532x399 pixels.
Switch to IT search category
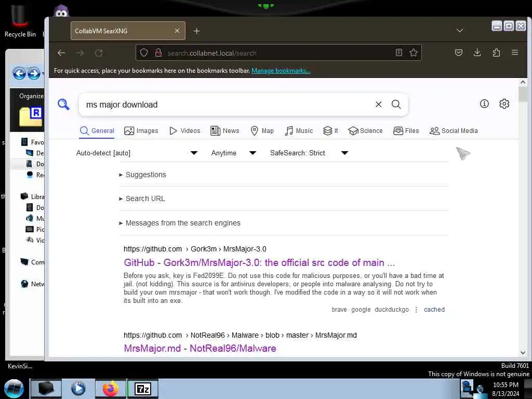(x=330, y=131)
